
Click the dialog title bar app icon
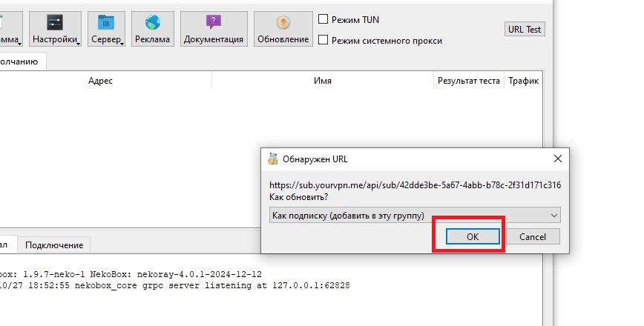coord(273,159)
